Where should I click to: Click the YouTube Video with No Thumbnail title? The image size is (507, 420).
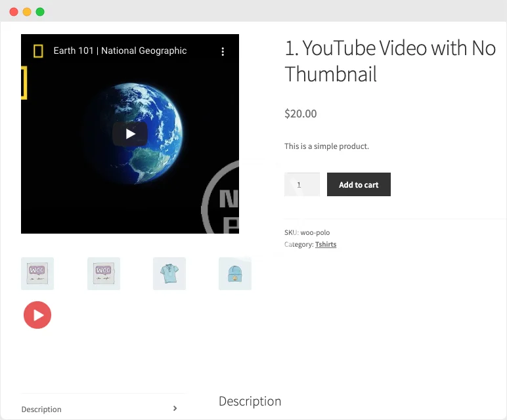tap(389, 61)
